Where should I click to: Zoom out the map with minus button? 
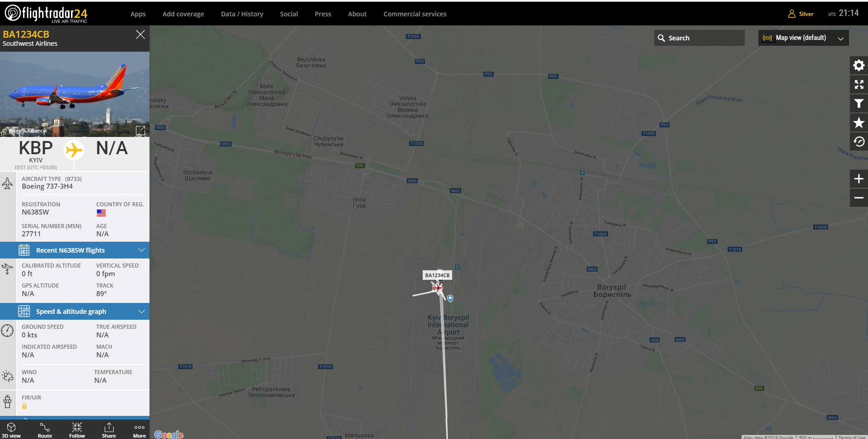(x=858, y=198)
